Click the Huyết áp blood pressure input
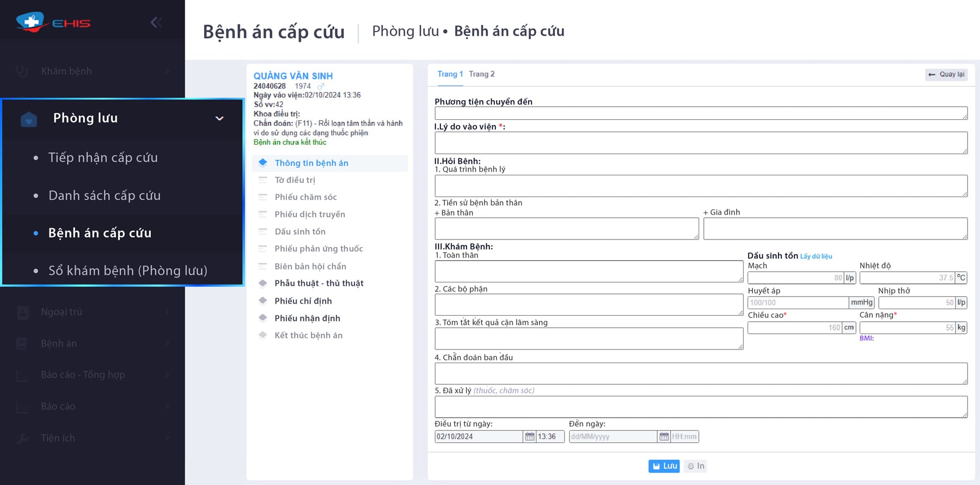The height and width of the screenshot is (485, 980). coord(798,303)
